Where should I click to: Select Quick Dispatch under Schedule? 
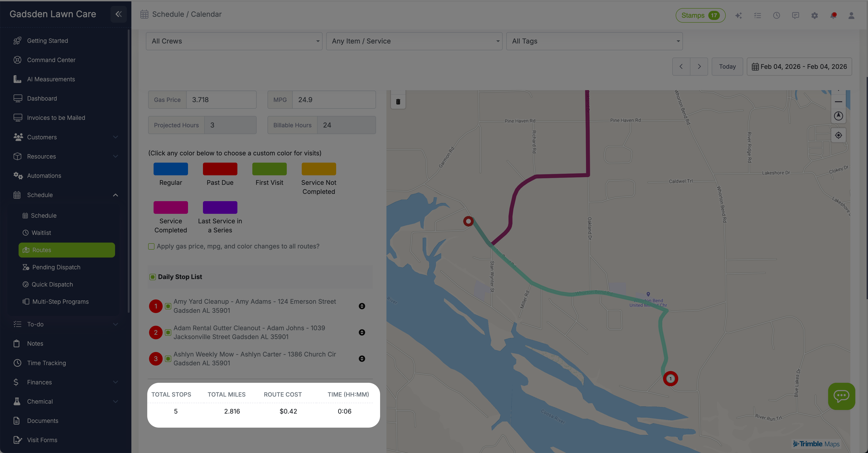(52, 284)
